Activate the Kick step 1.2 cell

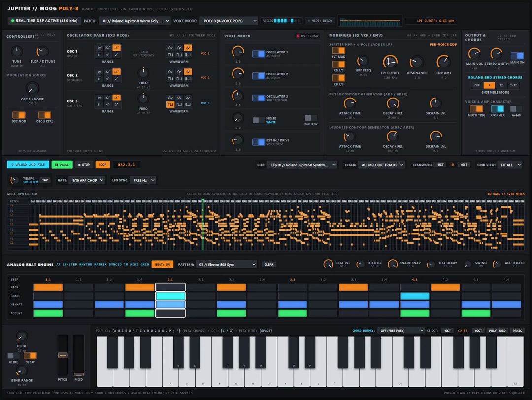(78, 287)
